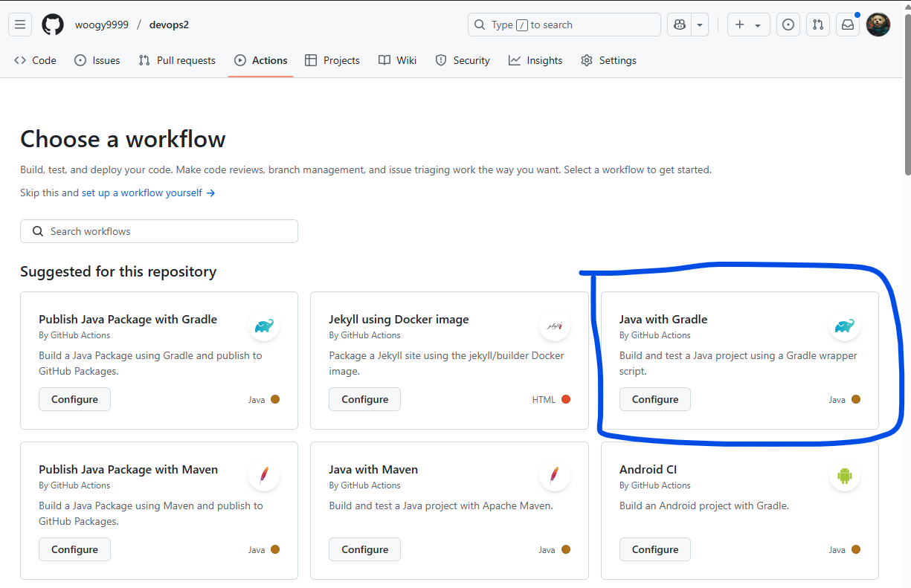Click Maven feather icon on Publish Java Package card
The image size is (911, 588).
pos(264,476)
